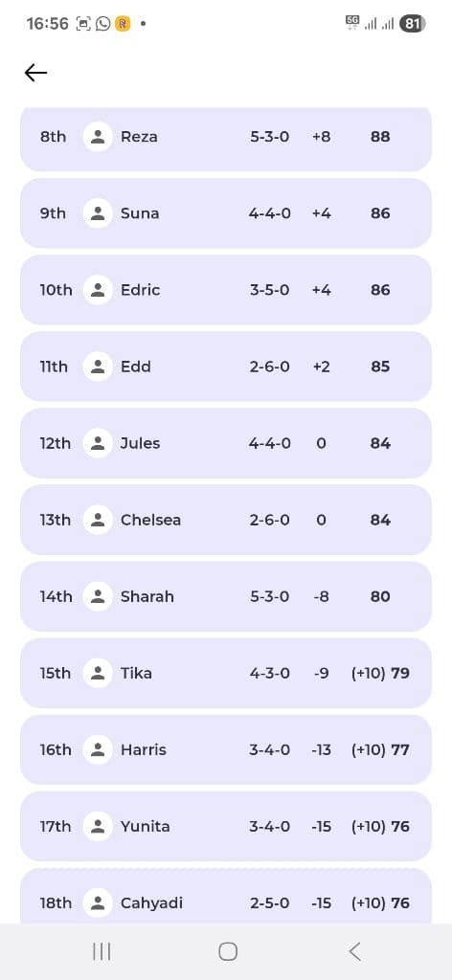
Task: Open the 16th place Harris row
Action: coord(226,749)
